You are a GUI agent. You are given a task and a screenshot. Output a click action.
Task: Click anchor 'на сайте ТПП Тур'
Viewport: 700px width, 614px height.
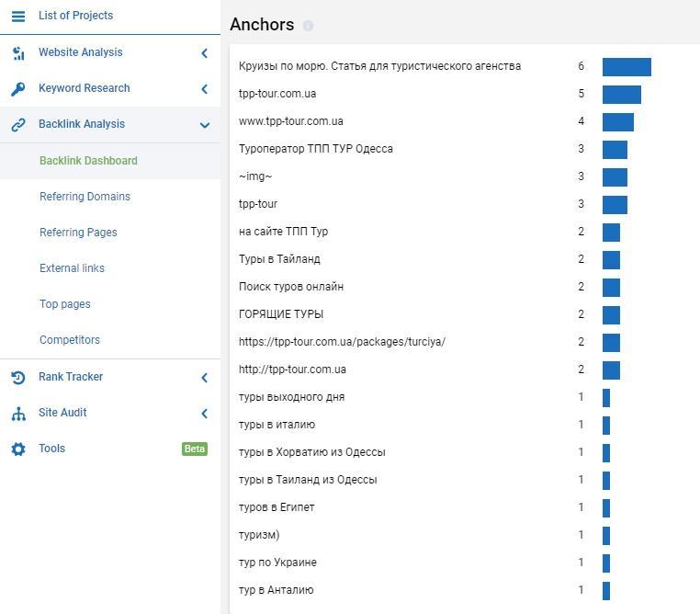(x=284, y=232)
